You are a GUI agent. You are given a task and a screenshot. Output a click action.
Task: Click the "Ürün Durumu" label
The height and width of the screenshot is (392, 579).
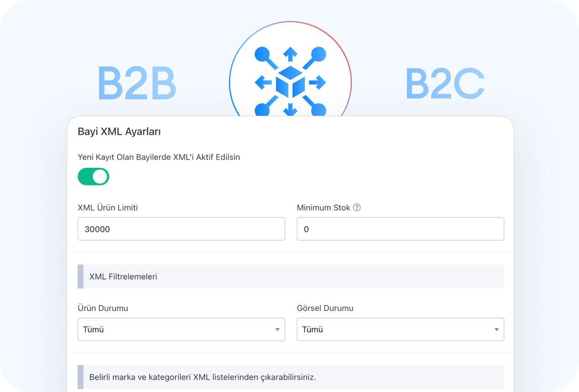(x=103, y=308)
